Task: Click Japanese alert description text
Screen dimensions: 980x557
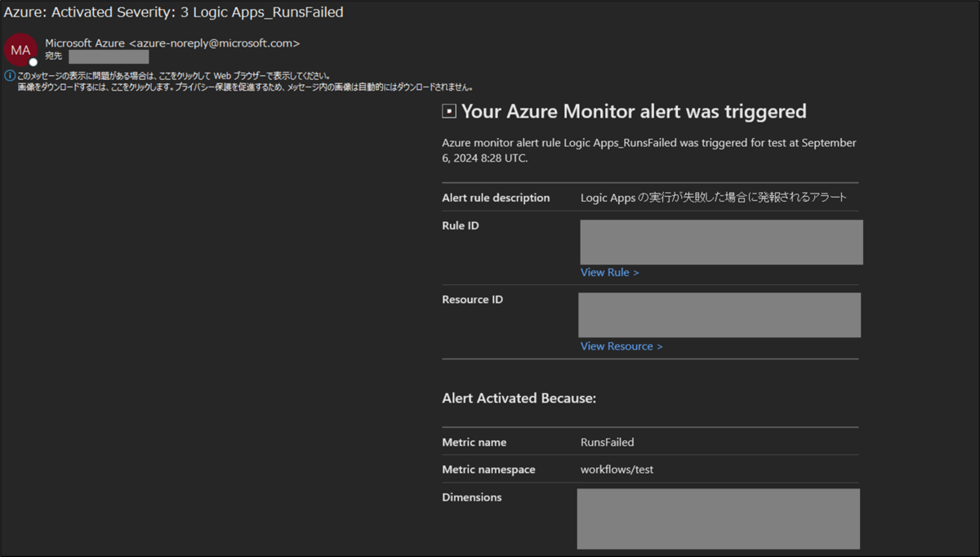Action: 714,198
